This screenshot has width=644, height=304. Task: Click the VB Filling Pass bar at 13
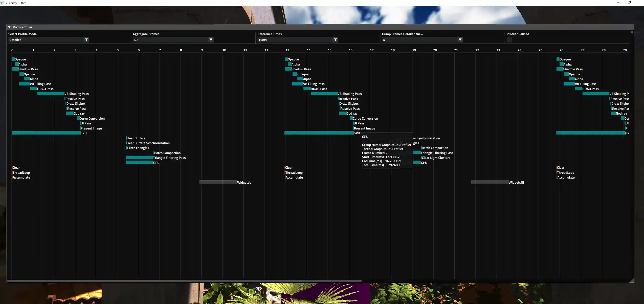click(297, 84)
